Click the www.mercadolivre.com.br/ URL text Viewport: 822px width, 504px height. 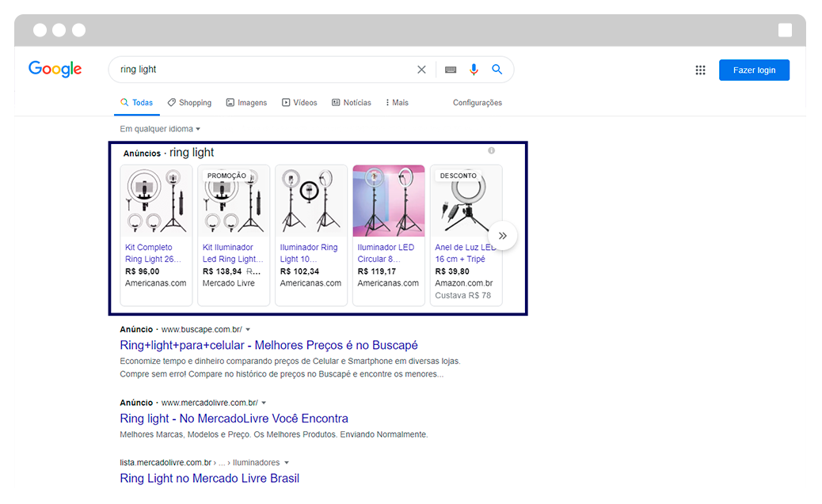click(210, 403)
